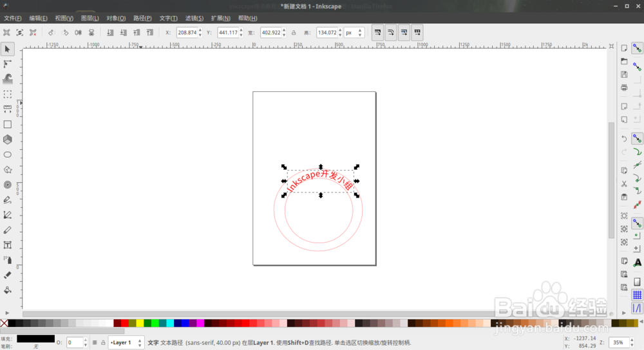The width and height of the screenshot is (644, 350).
Task: Open the 编辑(E) menu
Action: coord(38,18)
